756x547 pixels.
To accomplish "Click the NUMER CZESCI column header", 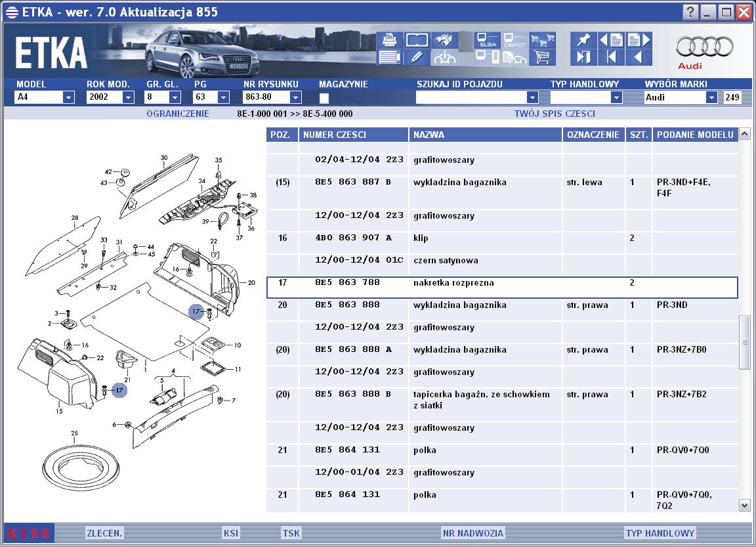I will tap(354, 135).
